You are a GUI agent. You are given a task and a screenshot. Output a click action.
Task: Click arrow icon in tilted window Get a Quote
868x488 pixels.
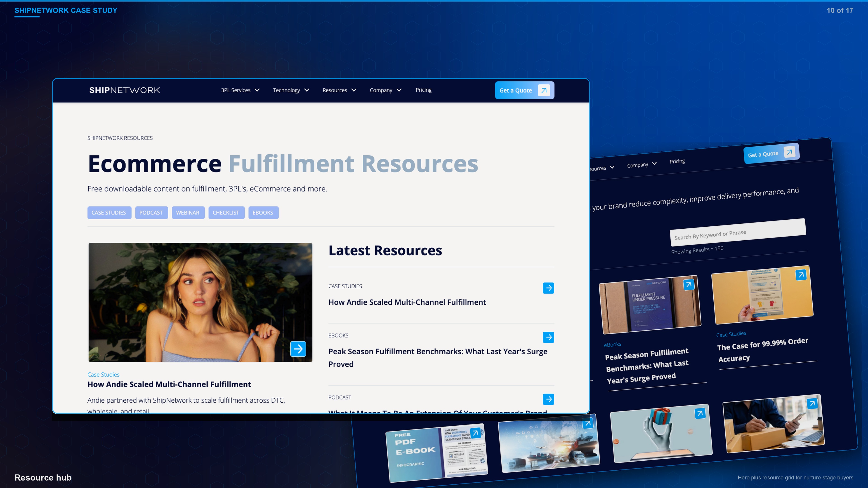pyautogui.click(x=790, y=152)
